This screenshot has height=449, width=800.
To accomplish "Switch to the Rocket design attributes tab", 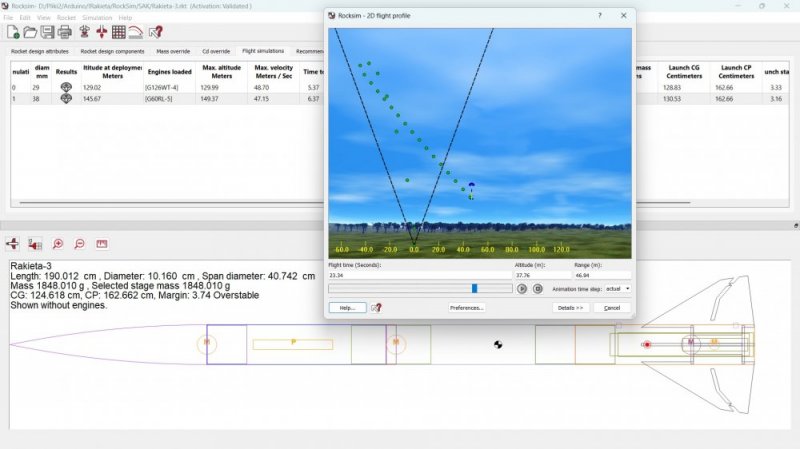I will pos(40,52).
